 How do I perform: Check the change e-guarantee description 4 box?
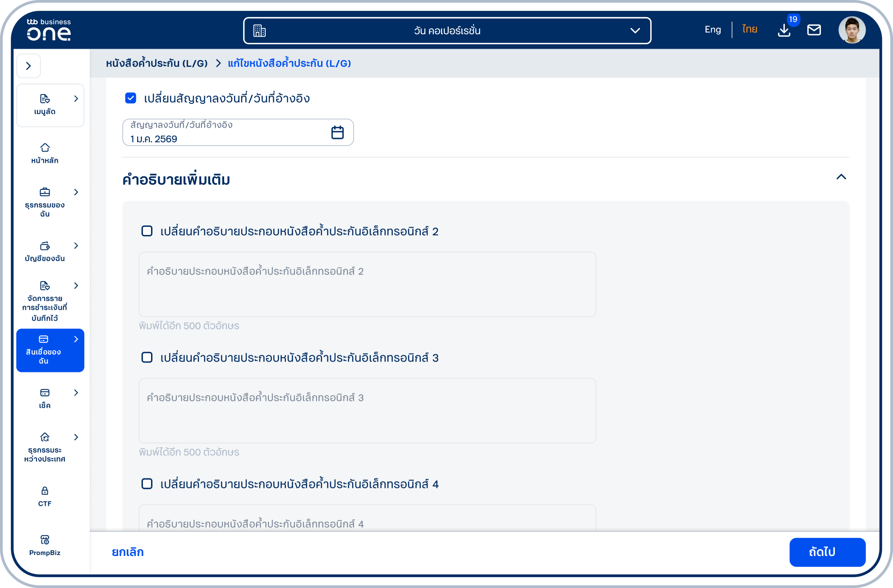point(147,483)
